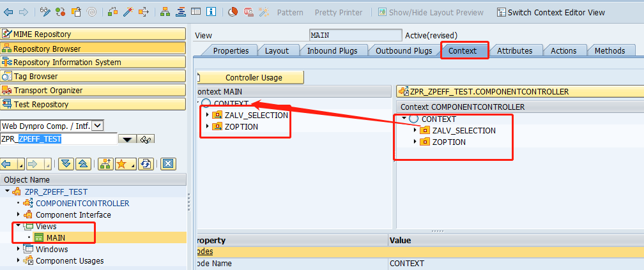
Task: Open the Repository Browser button
Action: [x=93, y=49]
